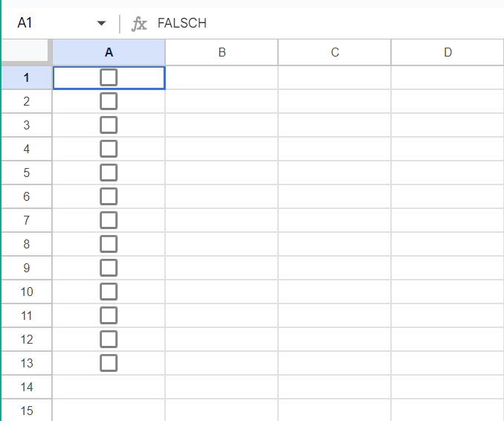Image resolution: width=504 pixels, height=421 pixels.
Task: Select row 14 header
Action: tap(27, 387)
